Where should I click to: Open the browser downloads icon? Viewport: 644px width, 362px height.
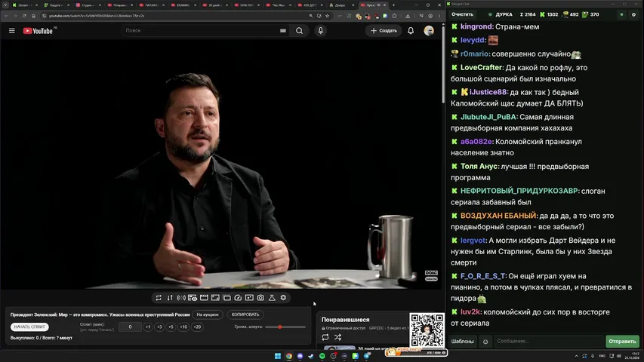(408, 16)
